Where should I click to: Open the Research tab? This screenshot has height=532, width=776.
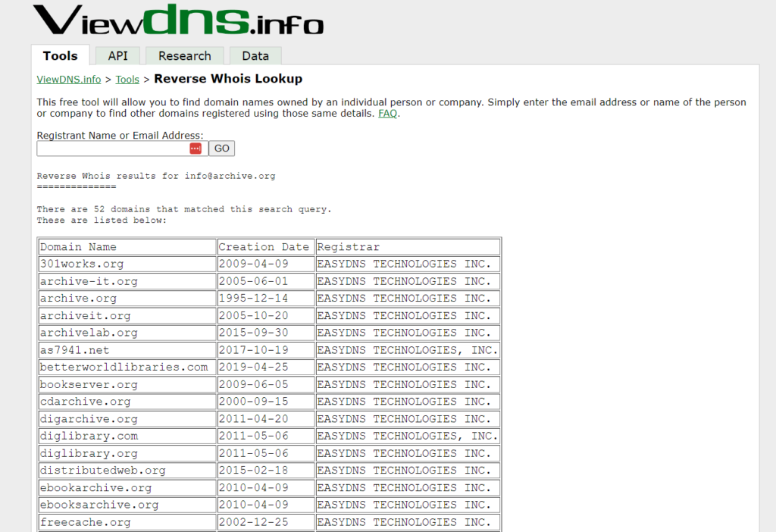185,56
